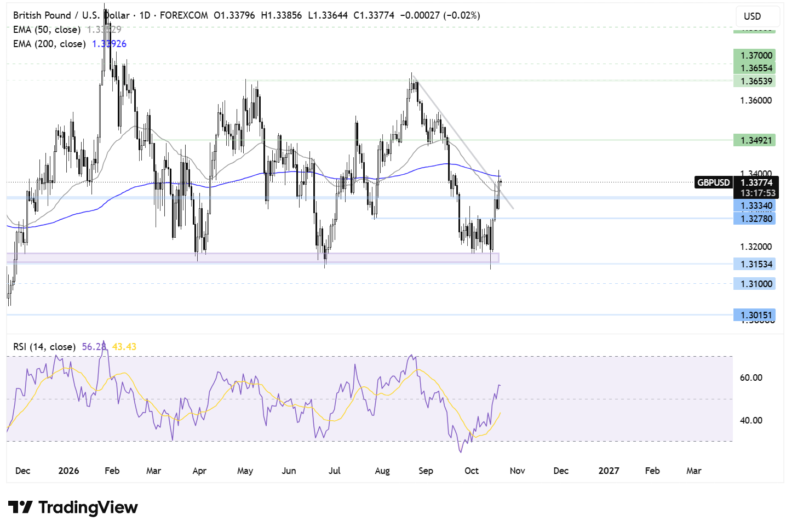This screenshot has height=532, width=792.
Task: Click the GBPUSD price tag label
Action: (x=714, y=182)
